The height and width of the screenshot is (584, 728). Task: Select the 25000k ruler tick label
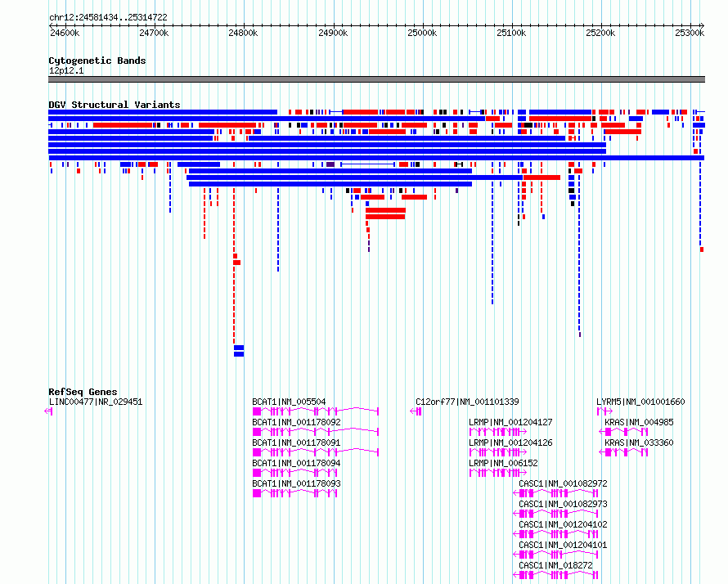click(421, 33)
